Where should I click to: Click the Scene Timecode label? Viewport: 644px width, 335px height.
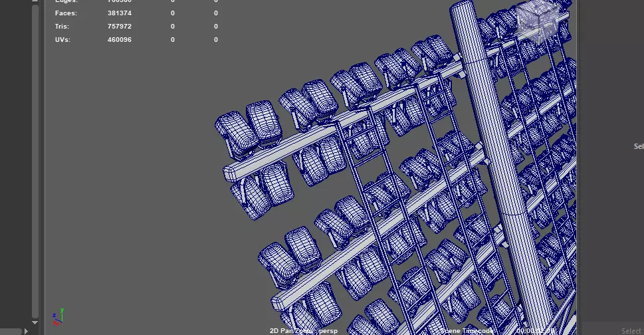coord(467,331)
